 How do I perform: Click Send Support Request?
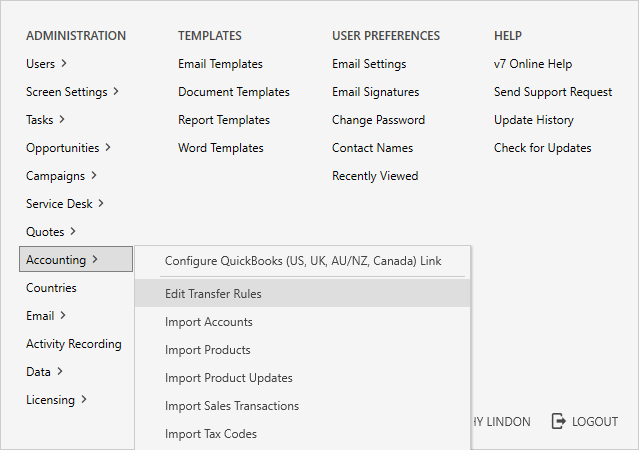tap(552, 92)
